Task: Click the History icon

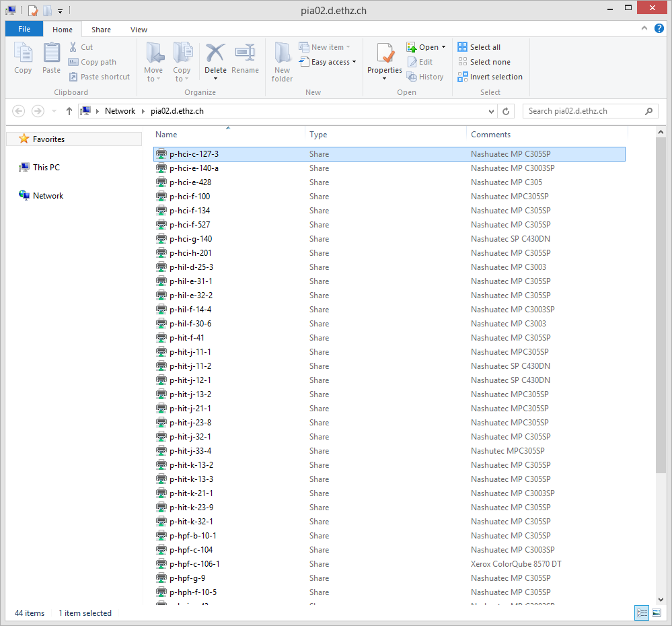Action: click(412, 77)
